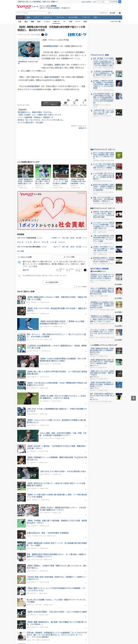
Task: Open the 神 vs. ヤ game link
Action: coord(37,242)
